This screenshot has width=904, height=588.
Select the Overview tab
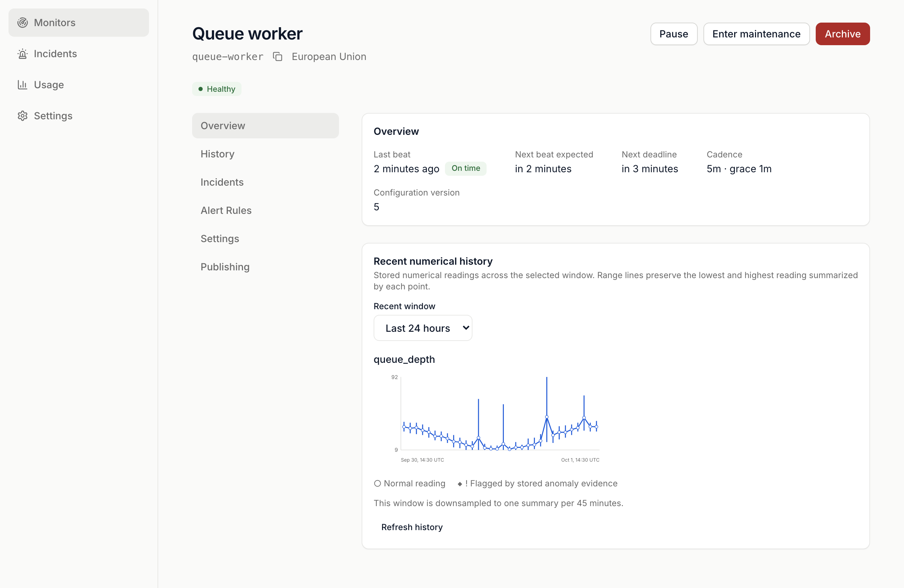tap(265, 126)
